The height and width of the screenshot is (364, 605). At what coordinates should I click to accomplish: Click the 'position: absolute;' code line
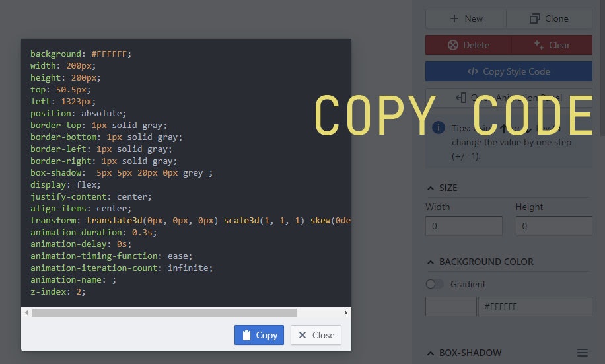coord(79,113)
